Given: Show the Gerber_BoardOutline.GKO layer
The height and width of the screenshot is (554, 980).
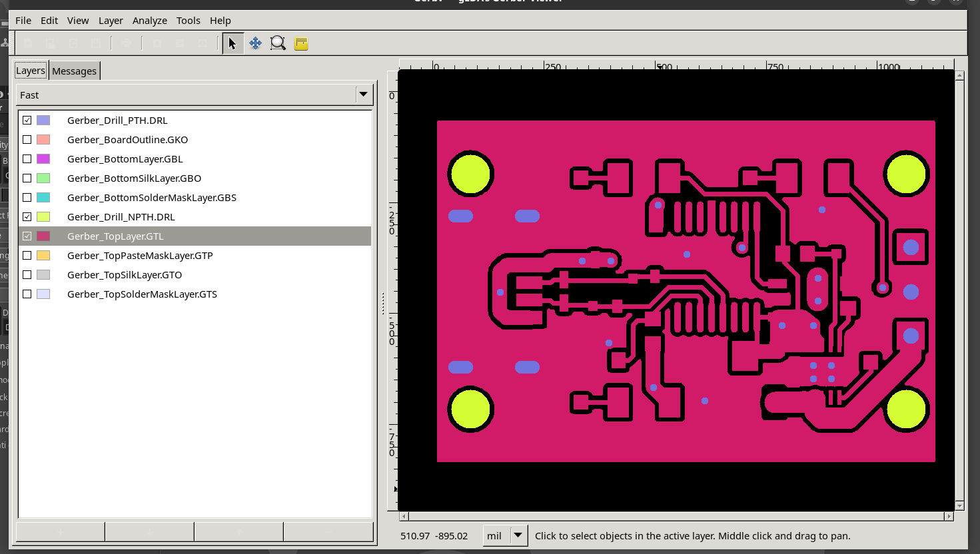Looking at the screenshot, I should 27,140.
